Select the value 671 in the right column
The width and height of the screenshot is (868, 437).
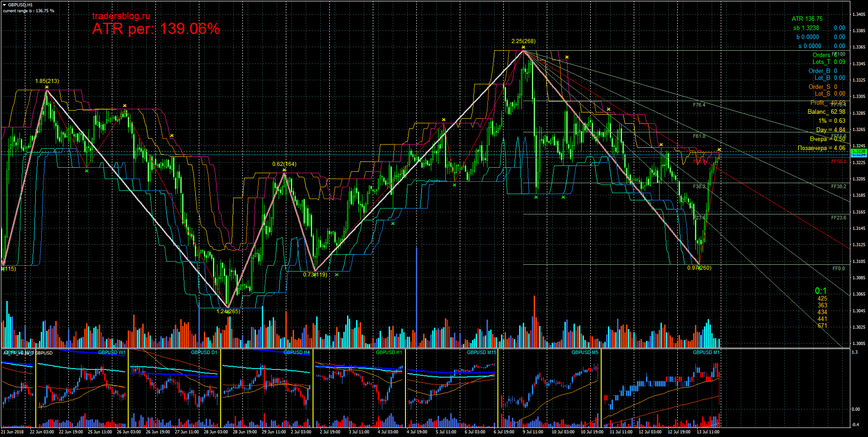822,325
